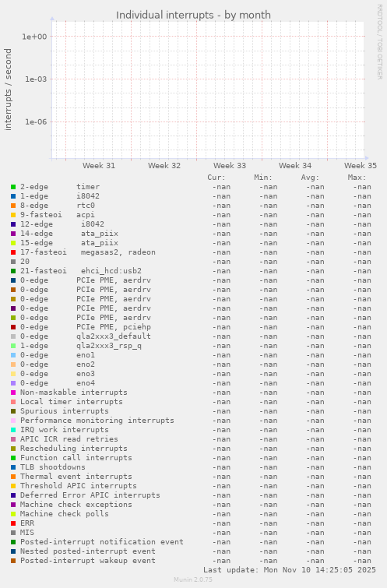Click the green swatch for 2-edge timer
The image size is (387, 588).
coord(13,187)
